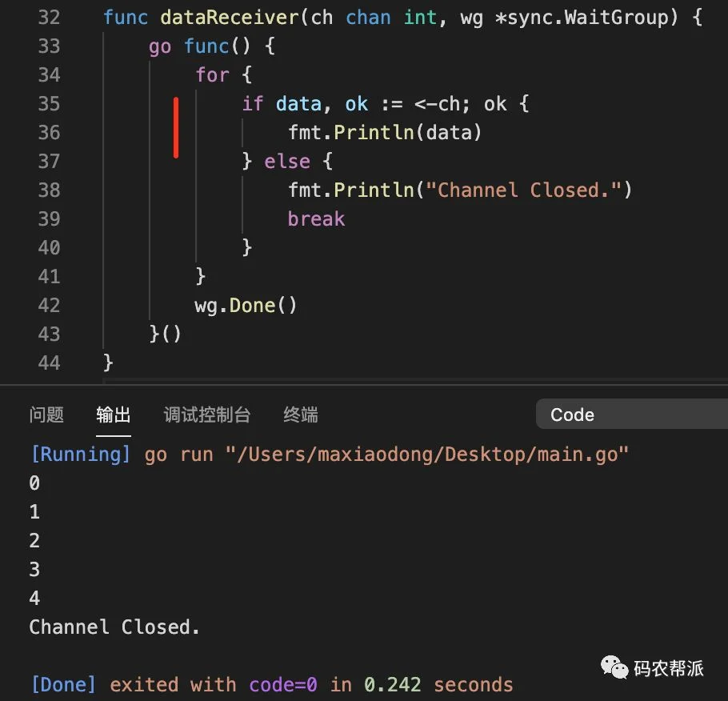Click line number 44 in the gutter
This screenshot has width=728, height=701.
click(49, 363)
